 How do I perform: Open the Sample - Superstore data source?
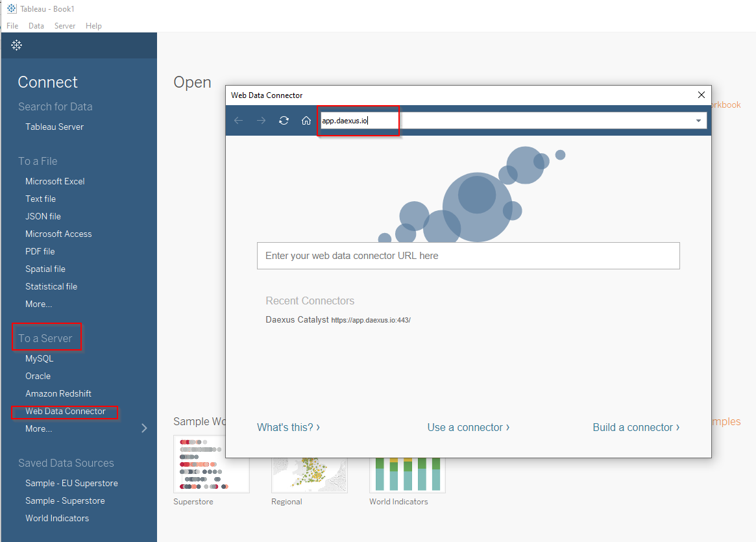[65, 500]
